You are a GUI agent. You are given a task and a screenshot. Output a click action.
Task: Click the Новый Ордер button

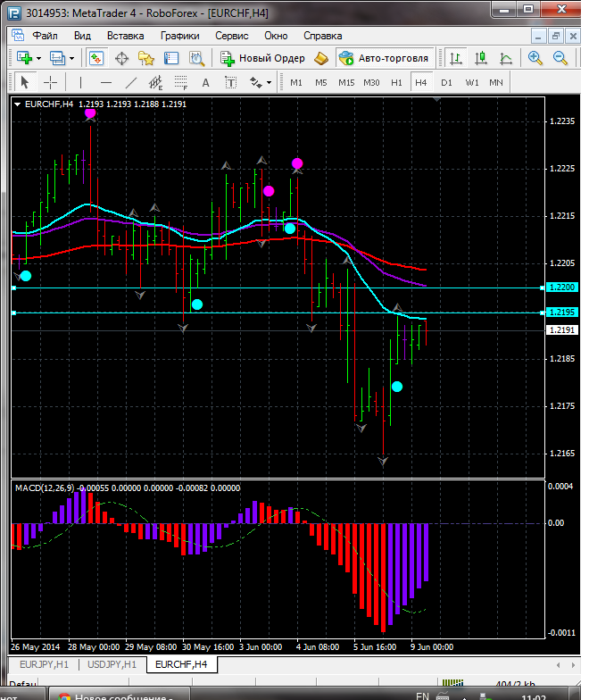262,58
